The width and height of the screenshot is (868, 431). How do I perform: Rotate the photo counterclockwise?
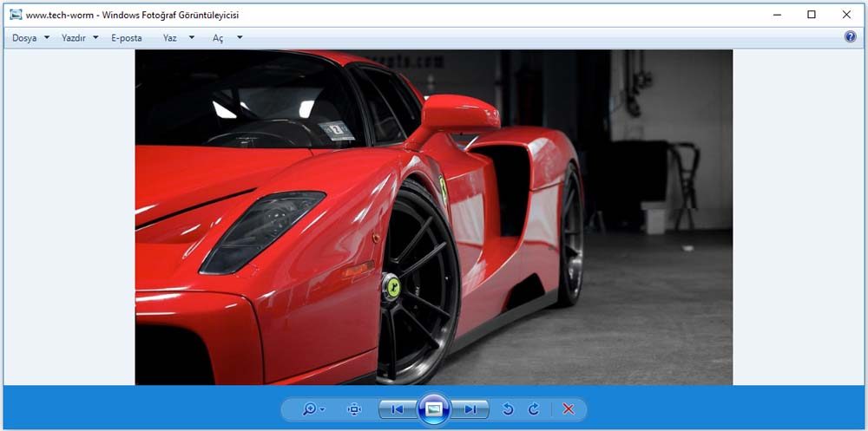(509, 409)
